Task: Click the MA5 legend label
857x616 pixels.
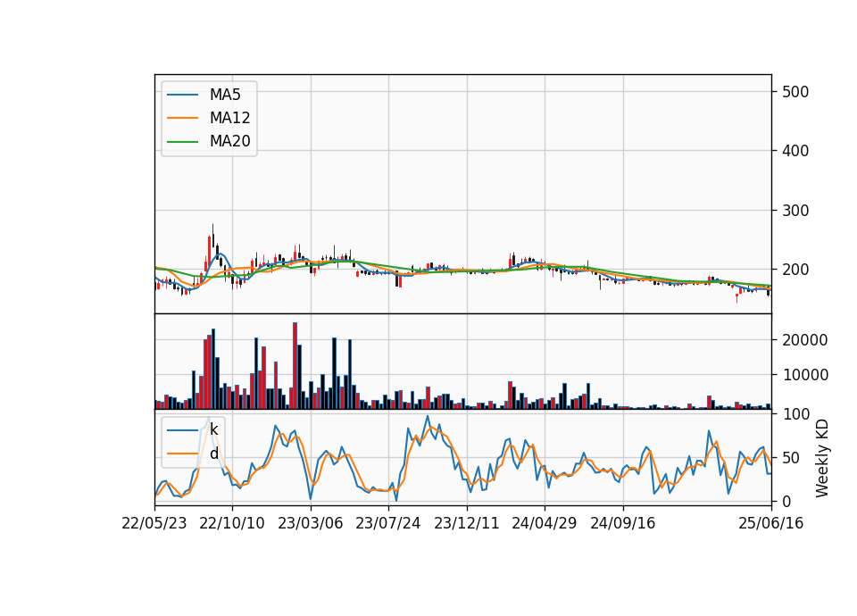Action: tap(225, 95)
